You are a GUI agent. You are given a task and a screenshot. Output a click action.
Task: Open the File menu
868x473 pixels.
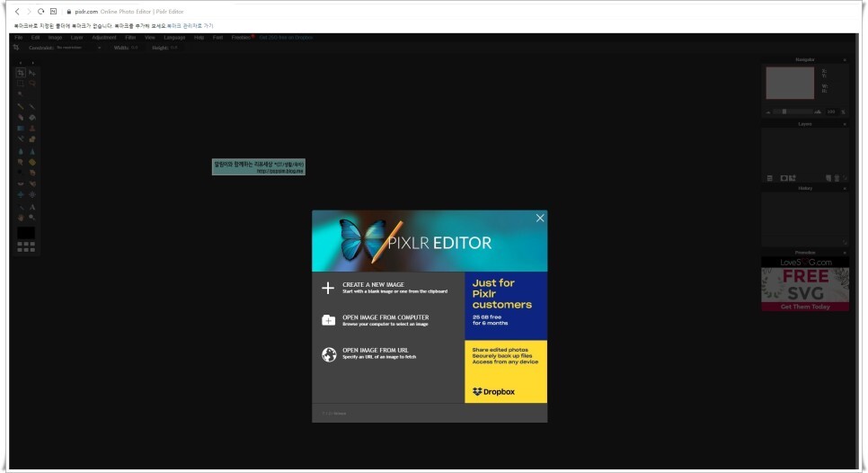pos(18,38)
